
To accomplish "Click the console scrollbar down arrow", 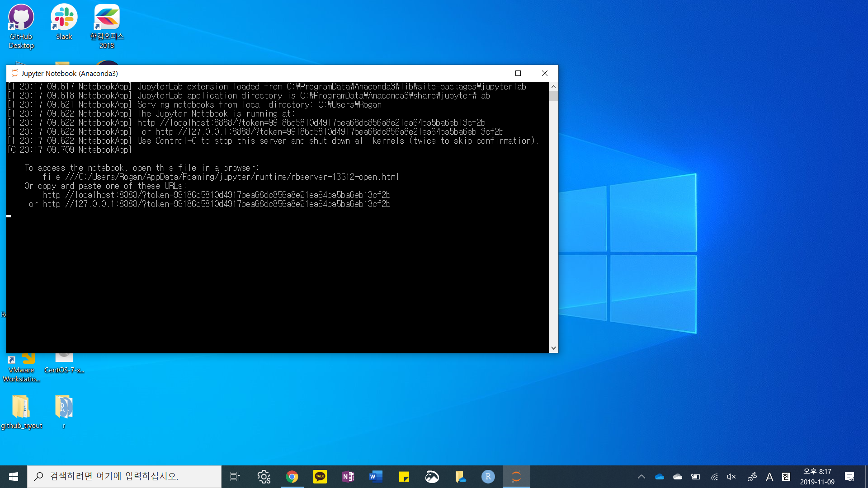I will click(x=553, y=348).
